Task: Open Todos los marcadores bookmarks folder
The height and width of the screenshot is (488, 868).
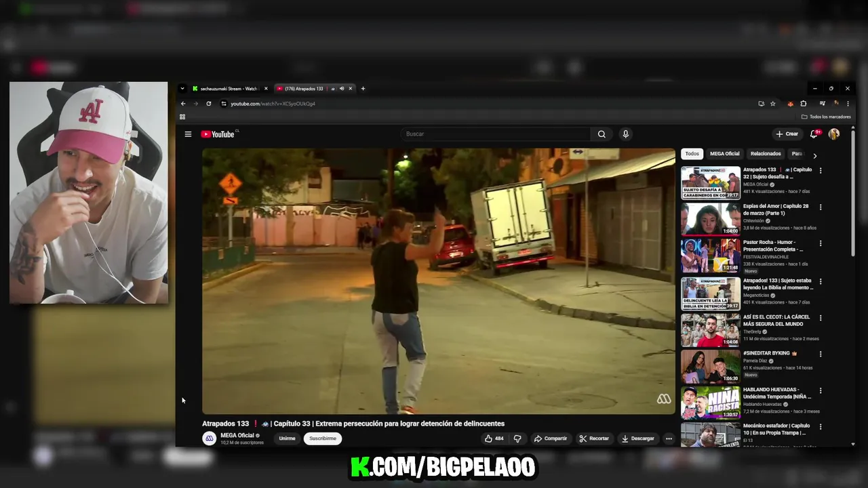Action: (826, 117)
